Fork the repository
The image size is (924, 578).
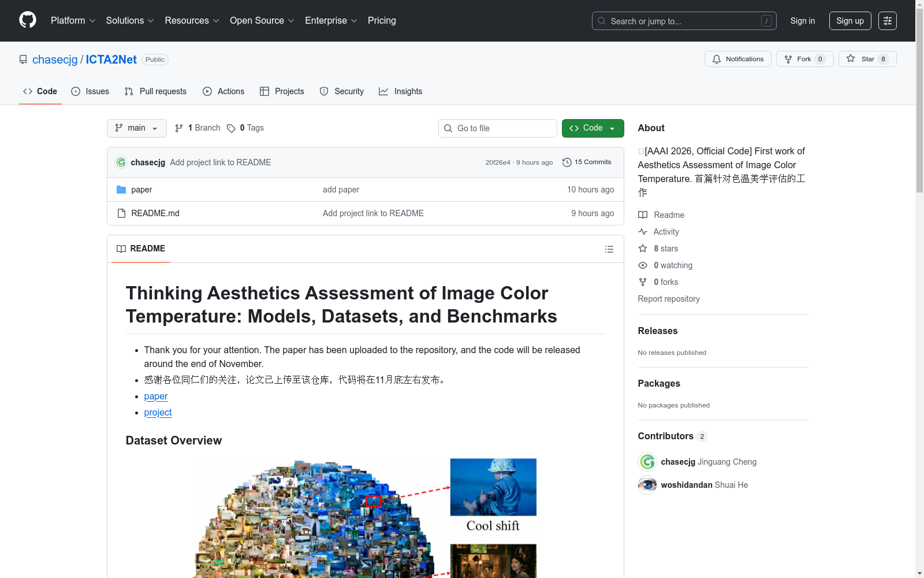(805, 59)
